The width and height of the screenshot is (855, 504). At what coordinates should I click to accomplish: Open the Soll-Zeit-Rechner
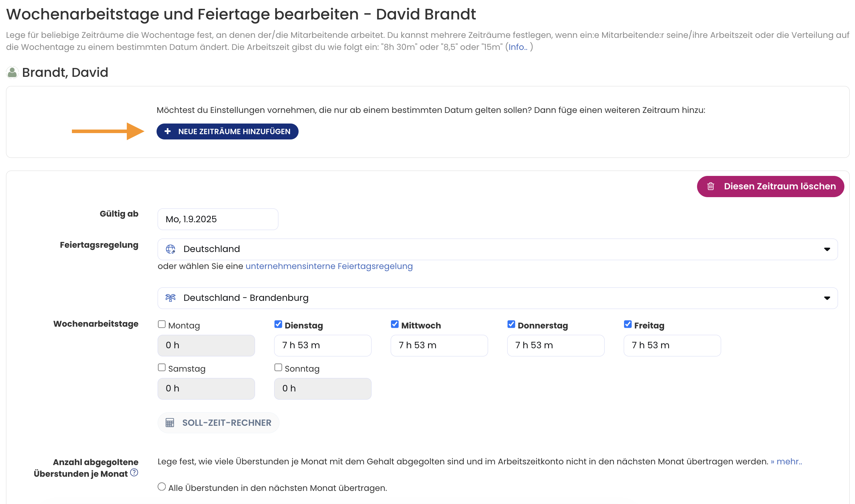[219, 423]
